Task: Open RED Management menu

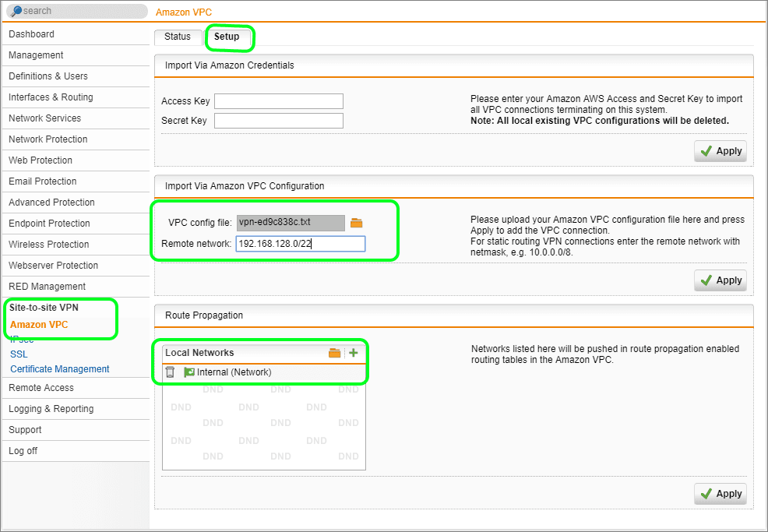Action: [x=76, y=287]
